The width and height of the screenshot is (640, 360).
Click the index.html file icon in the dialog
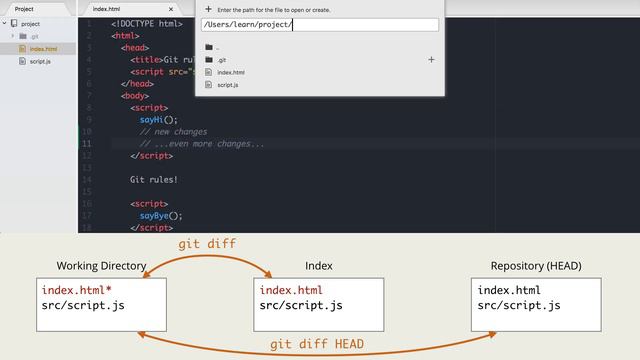[209, 72]
